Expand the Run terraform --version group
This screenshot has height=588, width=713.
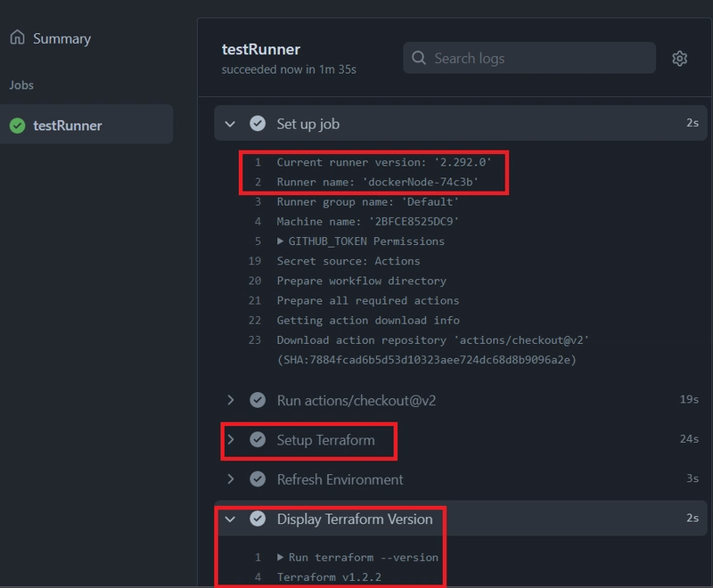click(x=281, y=557)
